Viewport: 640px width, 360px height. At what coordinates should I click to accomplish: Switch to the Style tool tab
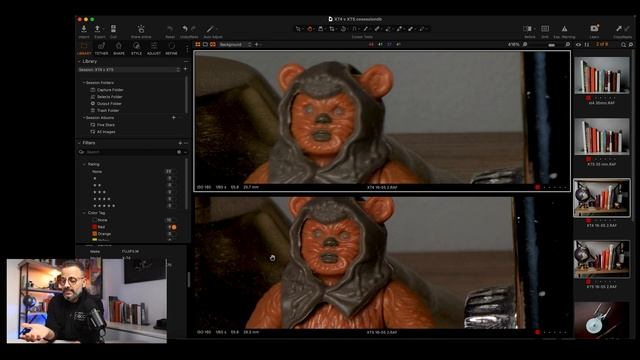coord(136,48)
